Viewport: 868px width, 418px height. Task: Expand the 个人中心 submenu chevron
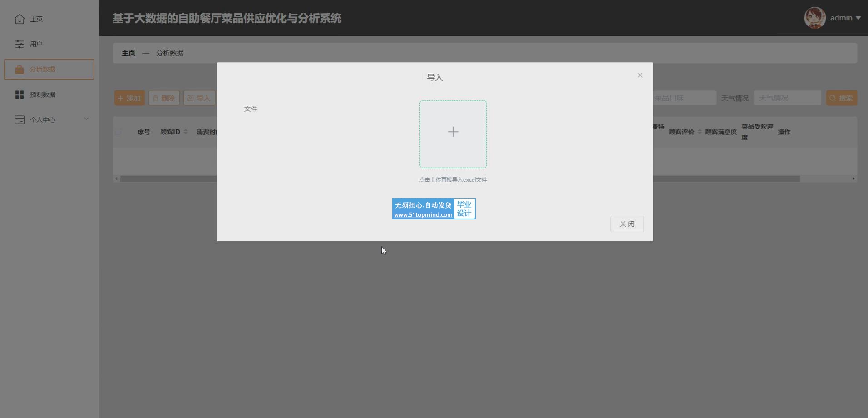point(86,119)
